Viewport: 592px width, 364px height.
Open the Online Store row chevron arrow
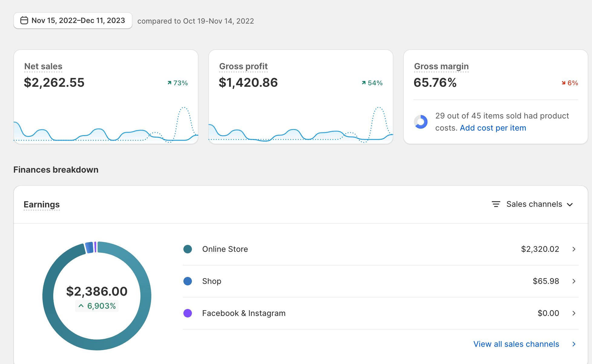pyautogui.click(x=574, y=249)
